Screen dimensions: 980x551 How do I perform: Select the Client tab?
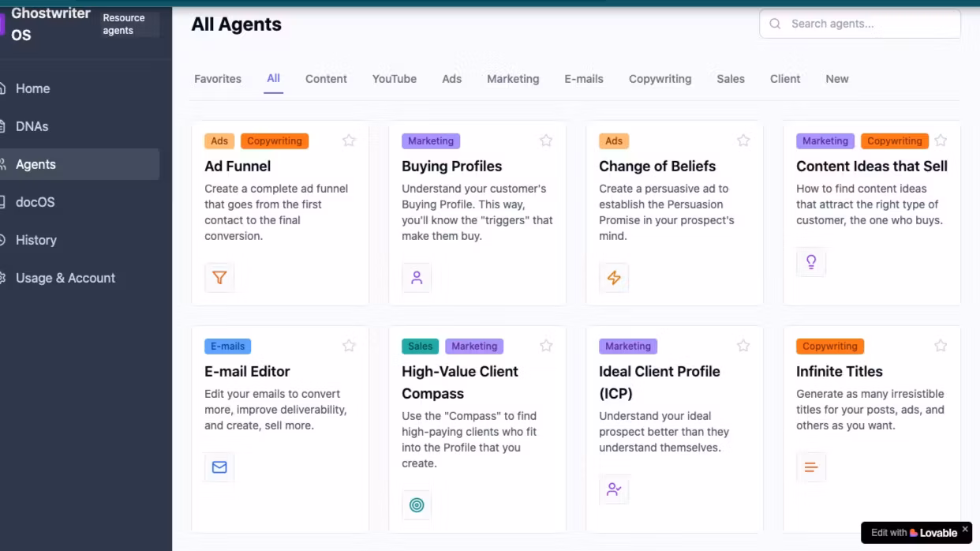pos(785,79)
